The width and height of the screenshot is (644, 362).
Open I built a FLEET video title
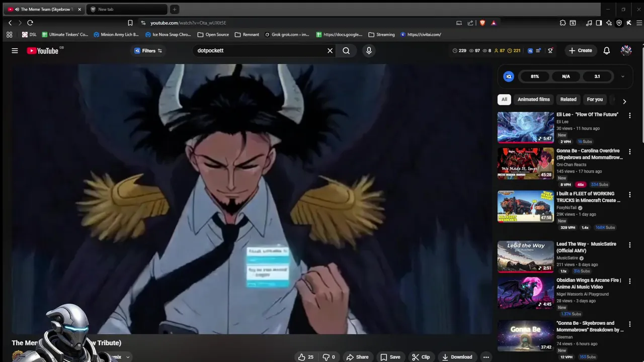(589, 197)
